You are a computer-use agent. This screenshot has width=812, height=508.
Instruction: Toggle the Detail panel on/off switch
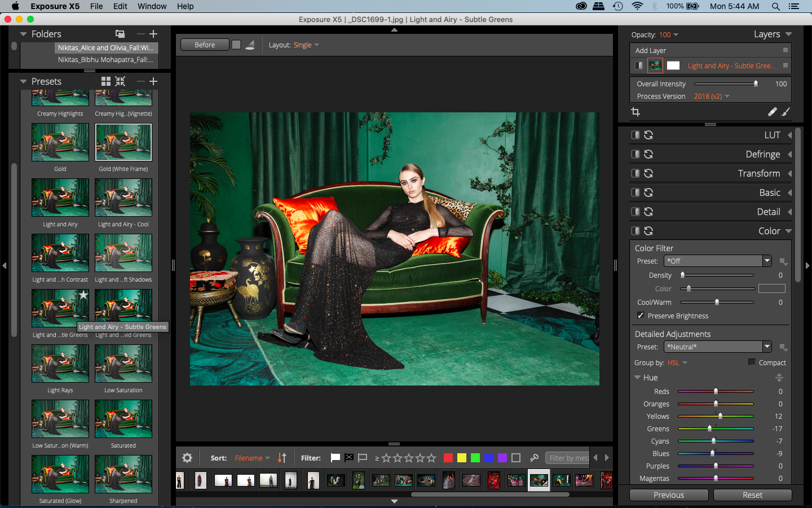tap(636, 212)
